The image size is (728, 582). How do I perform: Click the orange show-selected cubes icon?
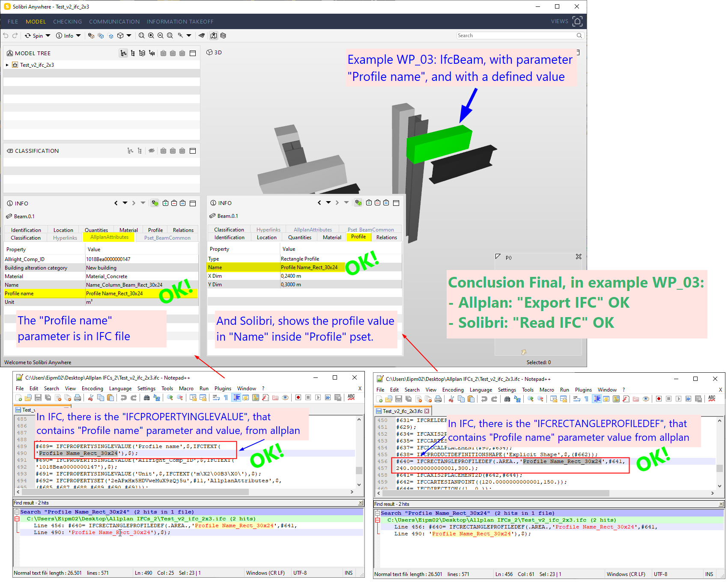tap(91, 36)
